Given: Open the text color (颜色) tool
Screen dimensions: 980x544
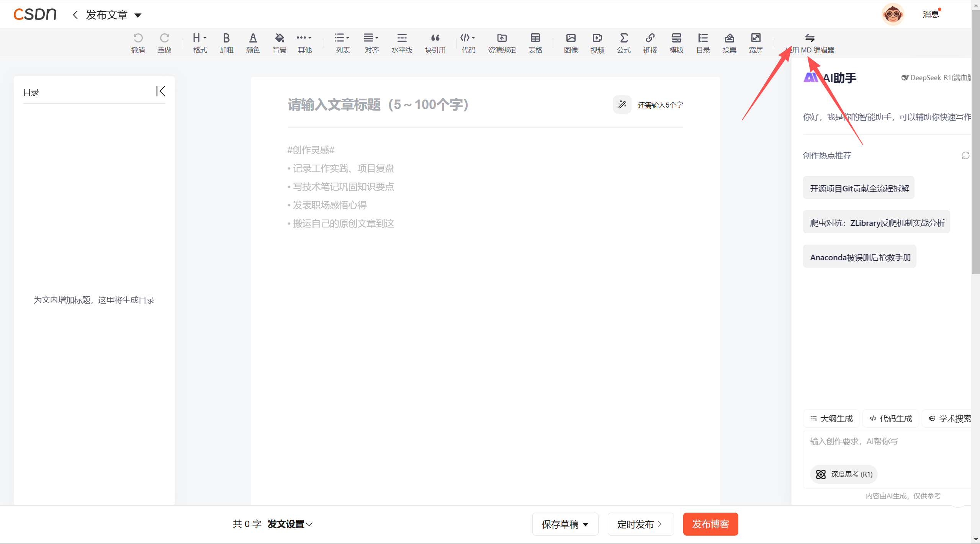Looking at the screenshot, I should [x=253, y=42].
